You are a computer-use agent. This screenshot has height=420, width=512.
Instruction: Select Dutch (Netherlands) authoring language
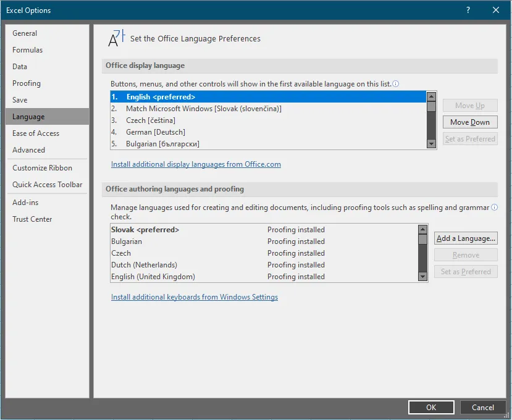264,265
